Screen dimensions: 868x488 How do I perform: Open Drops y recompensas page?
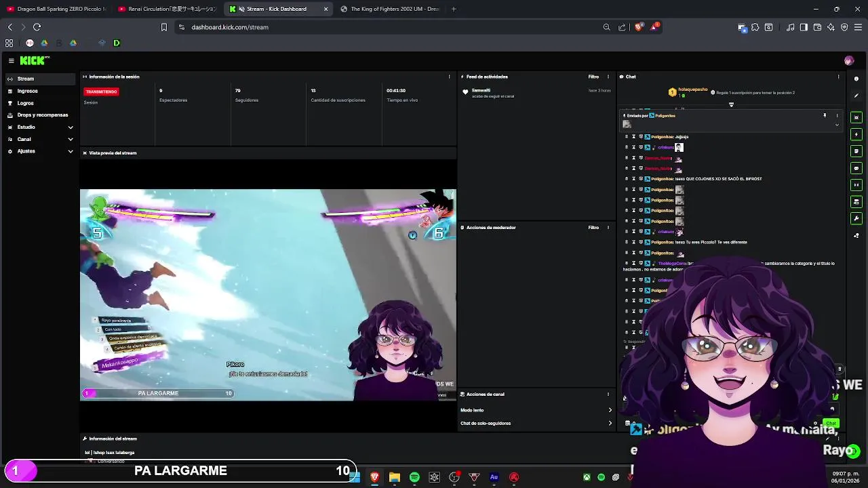pos(41,115)
